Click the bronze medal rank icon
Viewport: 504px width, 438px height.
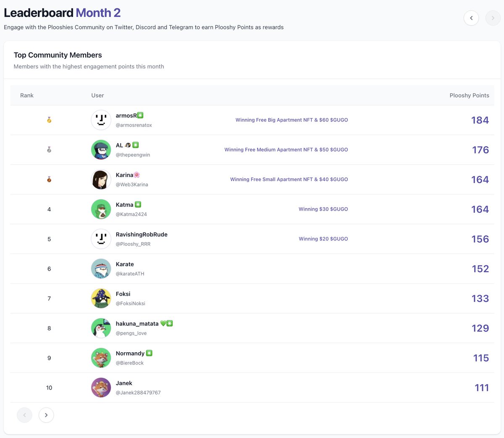coord(49,179)
